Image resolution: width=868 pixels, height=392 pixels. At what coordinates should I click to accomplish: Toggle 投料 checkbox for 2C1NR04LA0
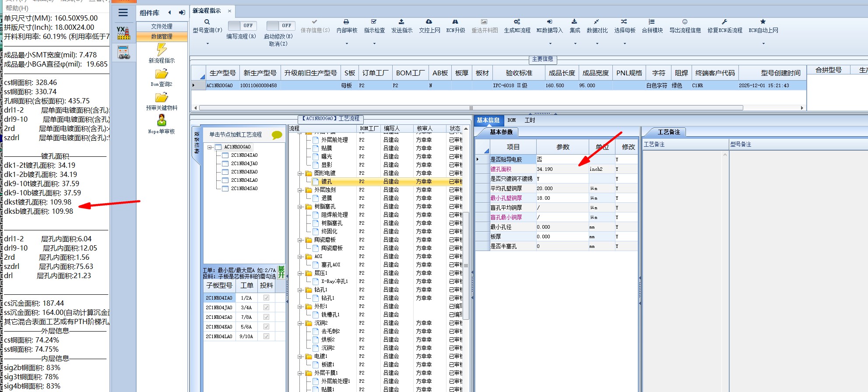(x=266, y=336)
